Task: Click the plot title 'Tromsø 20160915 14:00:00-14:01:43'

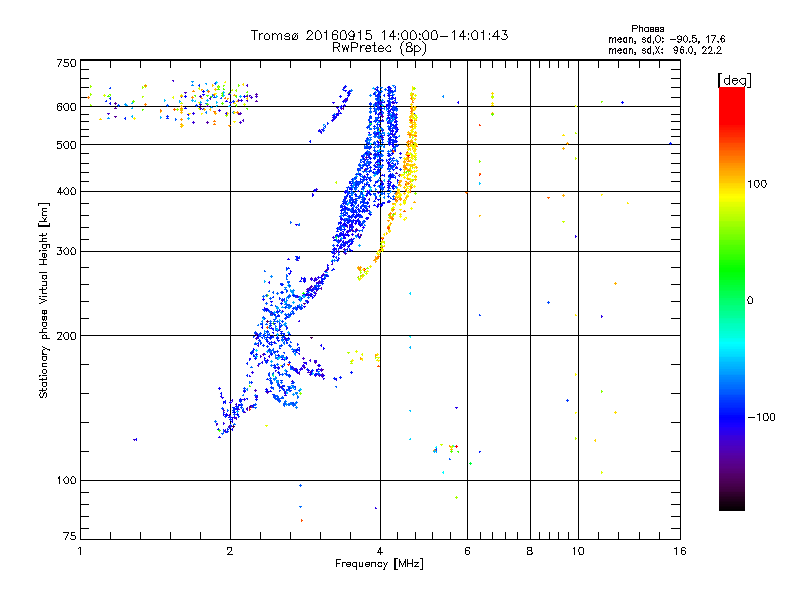Action: [379, 35]
